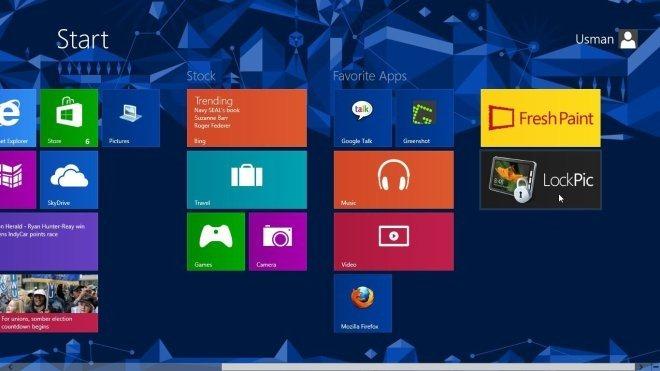The image size is (660, 371).
Task: Open the Store tile
Action: tap(69, 118)
